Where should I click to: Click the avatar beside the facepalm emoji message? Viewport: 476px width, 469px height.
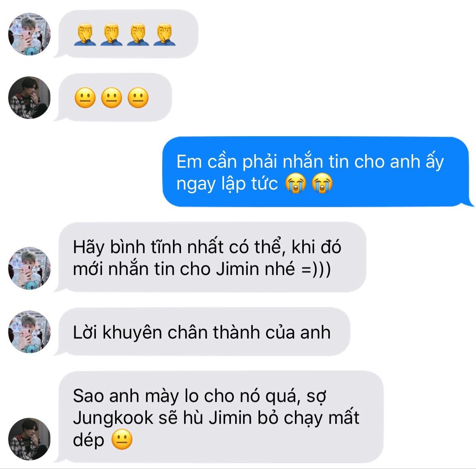29,35
